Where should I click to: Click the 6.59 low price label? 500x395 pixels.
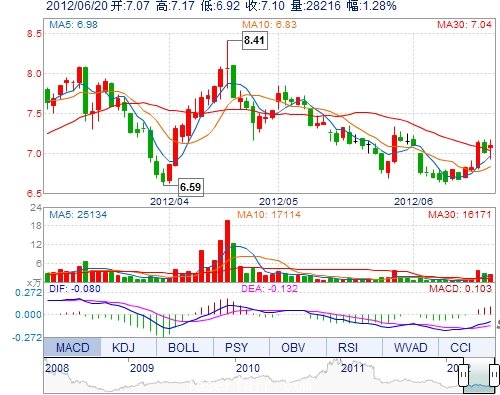coord(191,187)
